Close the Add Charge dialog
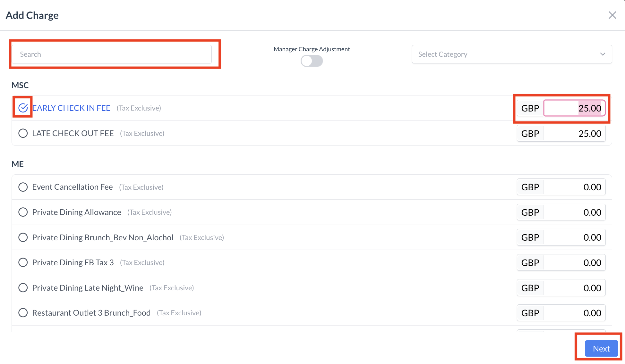Viewport: 625px width, 364px height. point(612,15)
